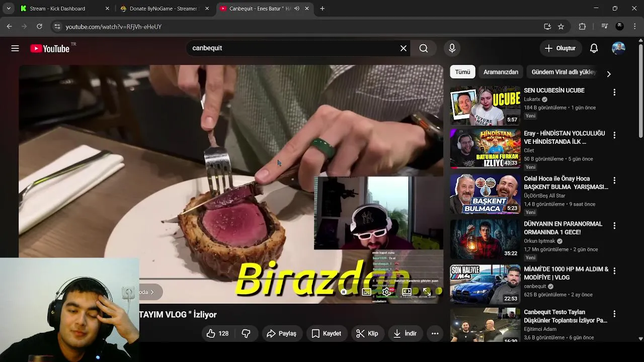The width and height of the screenshot is (644, 362).
Task: Open the browser extensions puzzle icon
Action: 582,27
